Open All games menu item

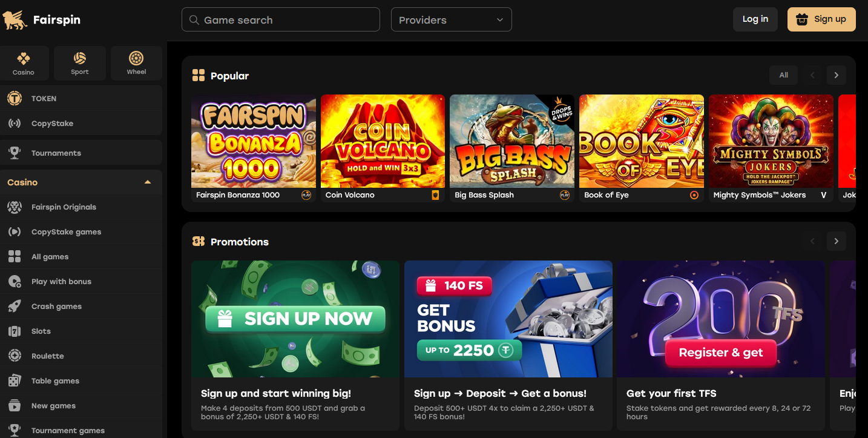tap(81, 257)
